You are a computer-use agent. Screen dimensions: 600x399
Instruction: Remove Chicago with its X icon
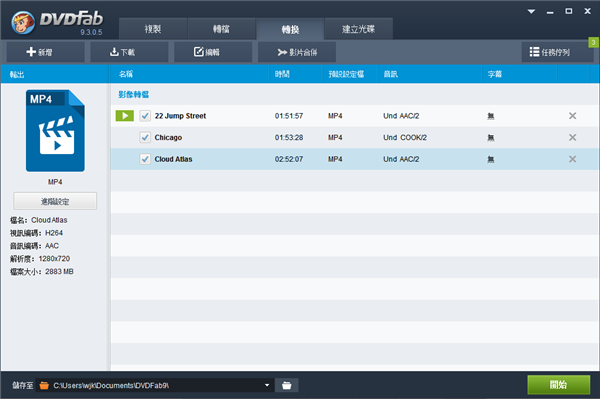pyautogui.click(x=572, y=137)
